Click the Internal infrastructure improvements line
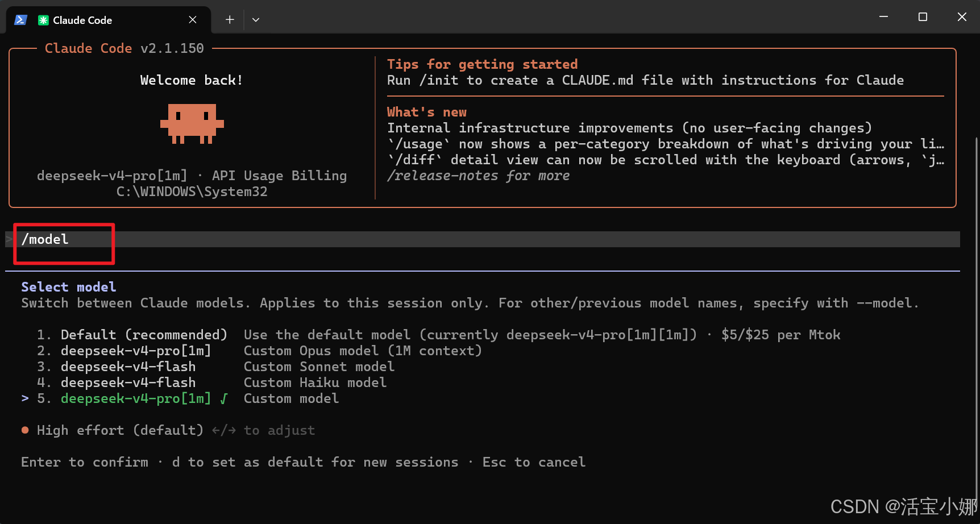Viewport: 980px width, 524px height. point(629,128)
